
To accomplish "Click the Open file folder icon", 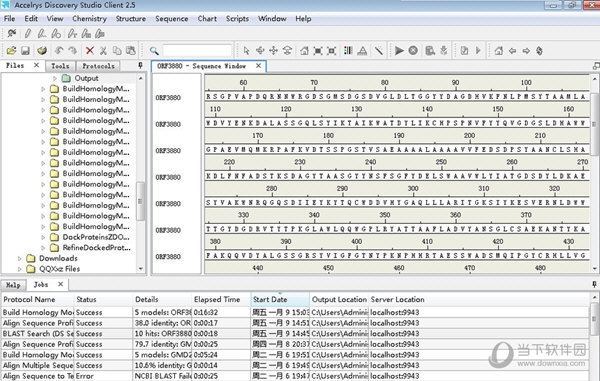I will 11,50.
